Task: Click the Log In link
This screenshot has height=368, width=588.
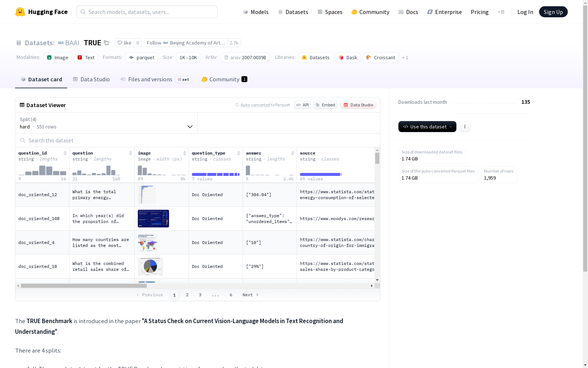Action: click(525, 12)
